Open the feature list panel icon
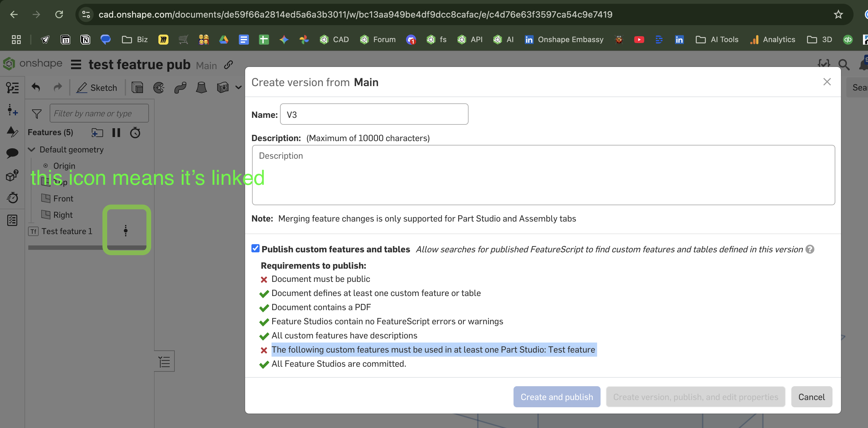 [13, 88]
